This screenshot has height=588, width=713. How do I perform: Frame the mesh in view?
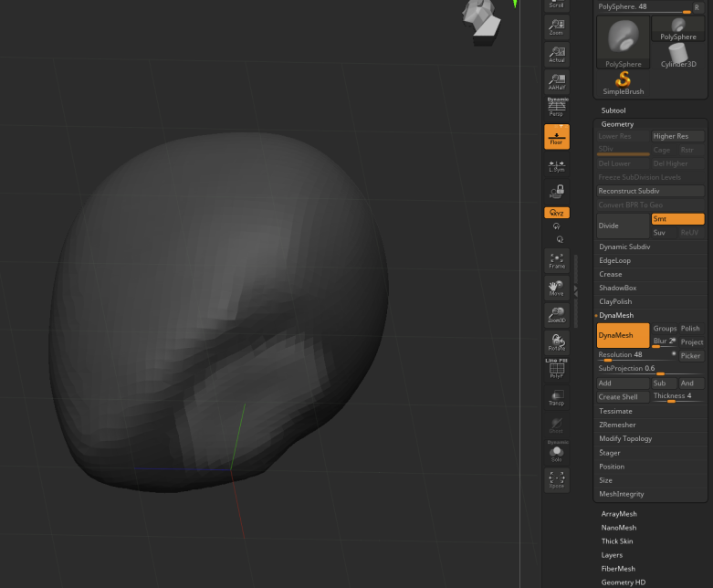[557, 261]
